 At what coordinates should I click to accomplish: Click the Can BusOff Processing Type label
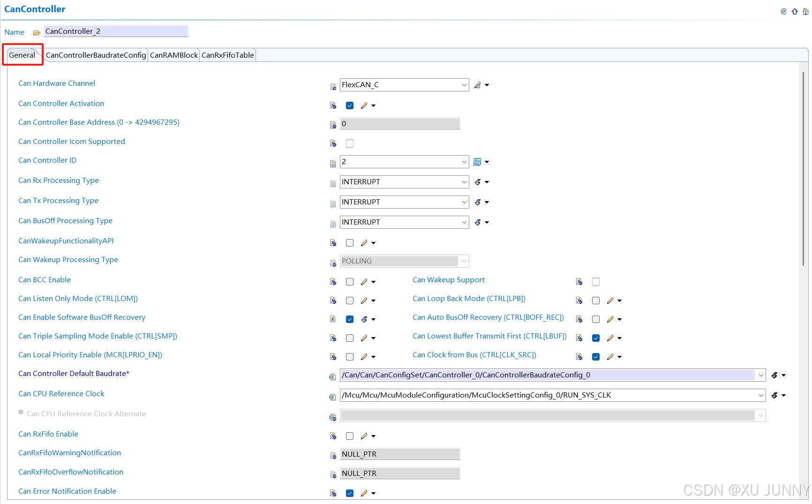click(65, 221)
